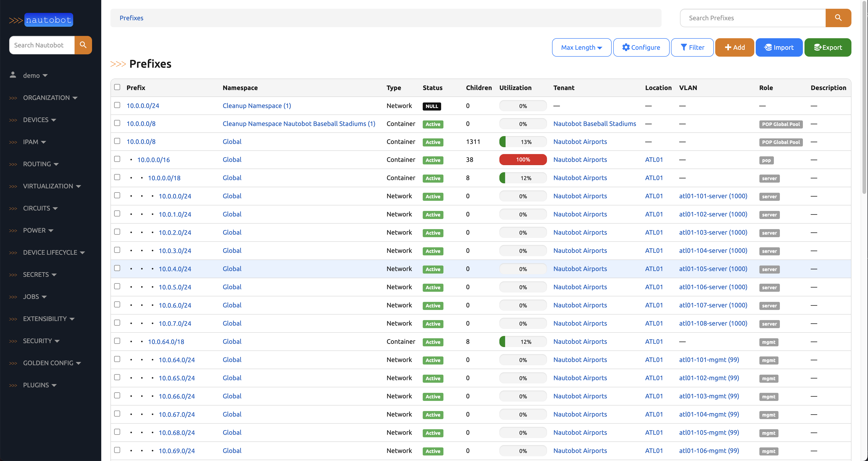Image resolution: width=868 pixels, height=461 pixels.
Task: Click the plus icon on Add
Action: tap(728, 47)
